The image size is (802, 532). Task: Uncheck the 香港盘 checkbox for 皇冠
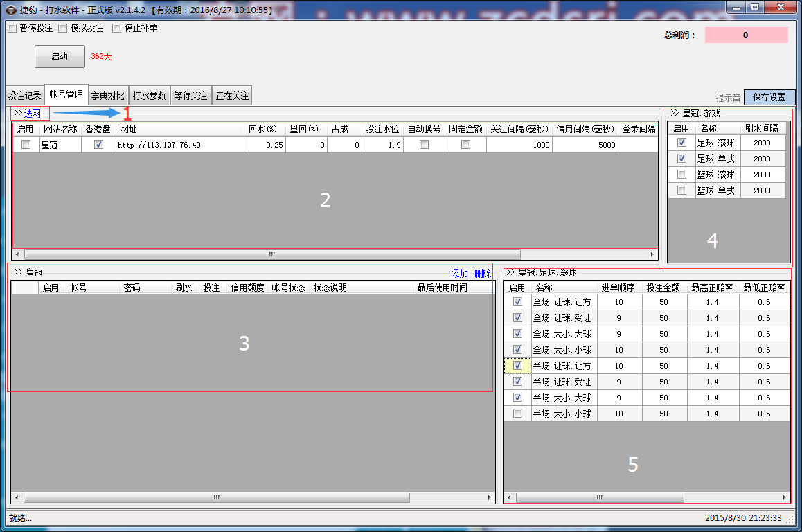98,145
